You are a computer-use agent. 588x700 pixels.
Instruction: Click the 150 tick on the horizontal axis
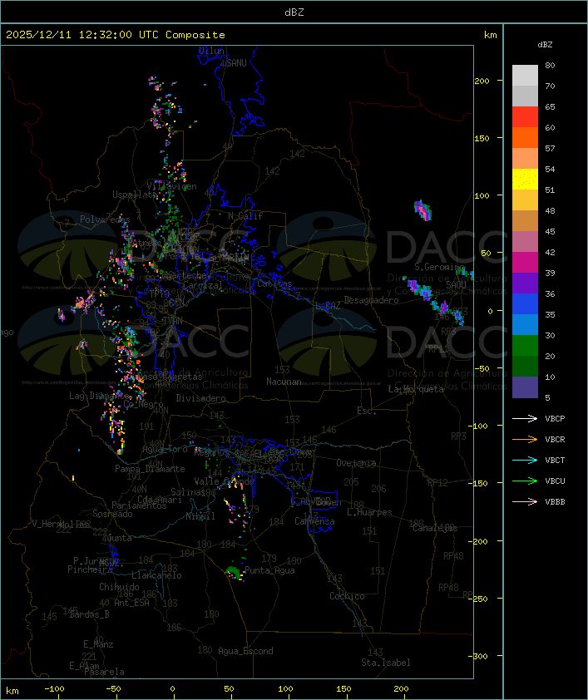pyautogui.click(x=343, y=689)
